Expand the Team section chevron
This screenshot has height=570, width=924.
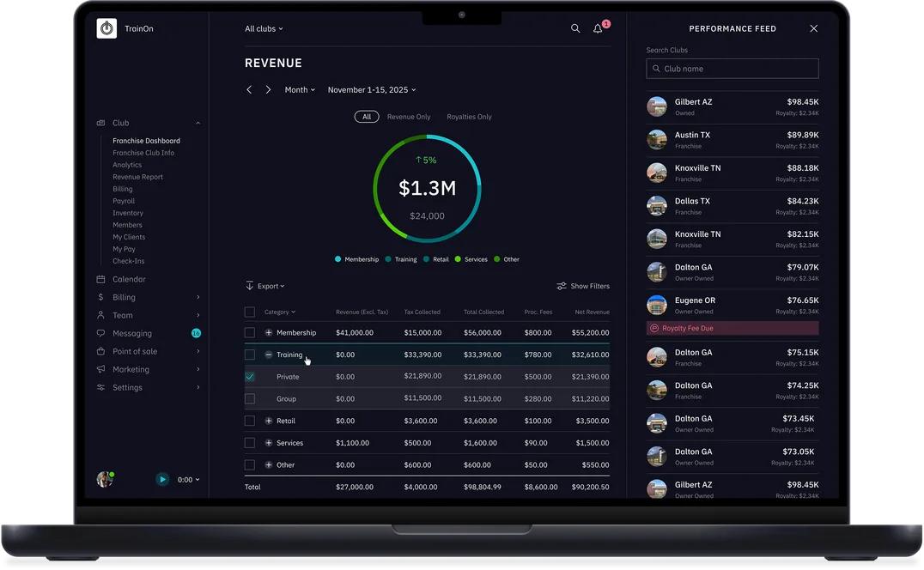(x=198, y=315)
